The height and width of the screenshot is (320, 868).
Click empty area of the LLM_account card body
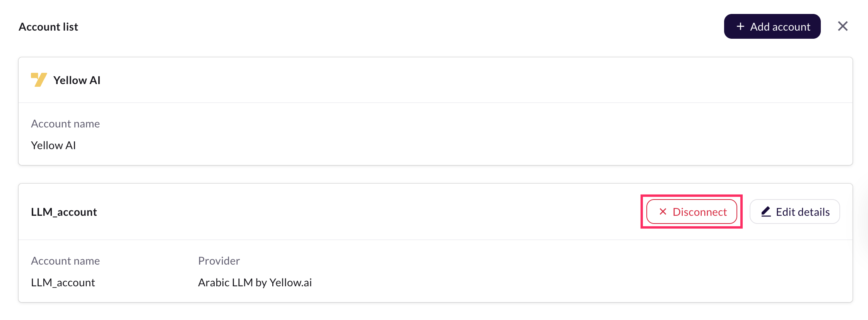(x=580, y=271)
